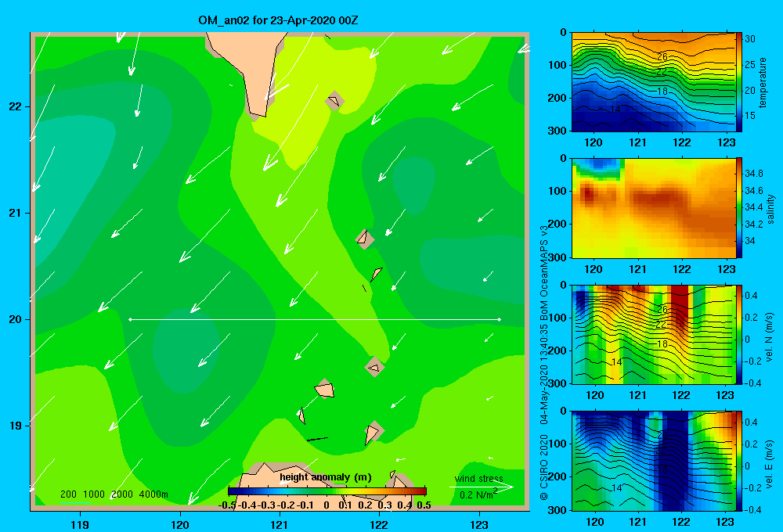Click longitude label 121 under main map

coord(280,524)
